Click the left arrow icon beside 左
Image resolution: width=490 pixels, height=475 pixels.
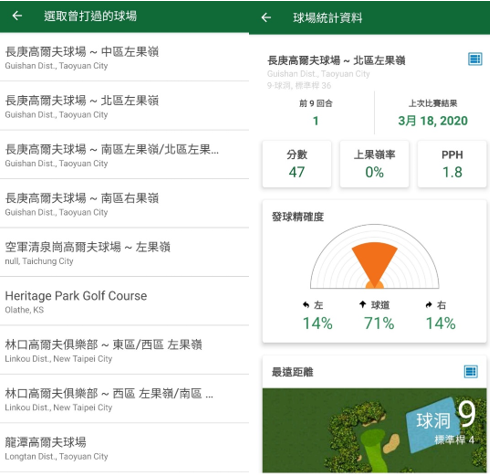pos(306,304)
